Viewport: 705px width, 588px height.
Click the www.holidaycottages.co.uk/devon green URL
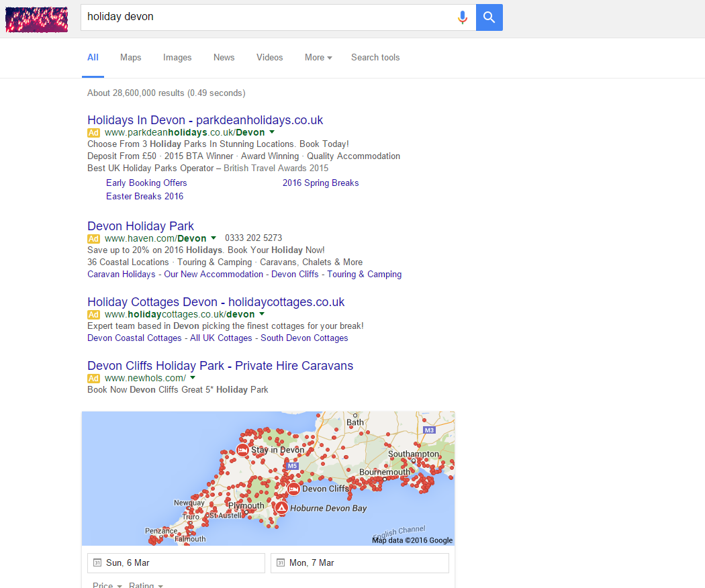pos(180,315)
